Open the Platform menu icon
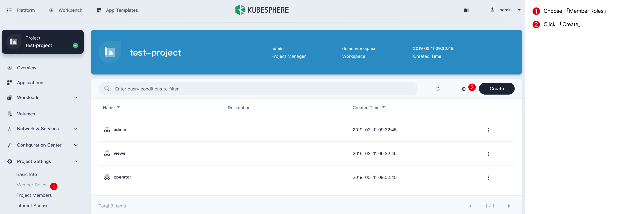The width and height of the screenshot is (644, 214). [9, 10]
